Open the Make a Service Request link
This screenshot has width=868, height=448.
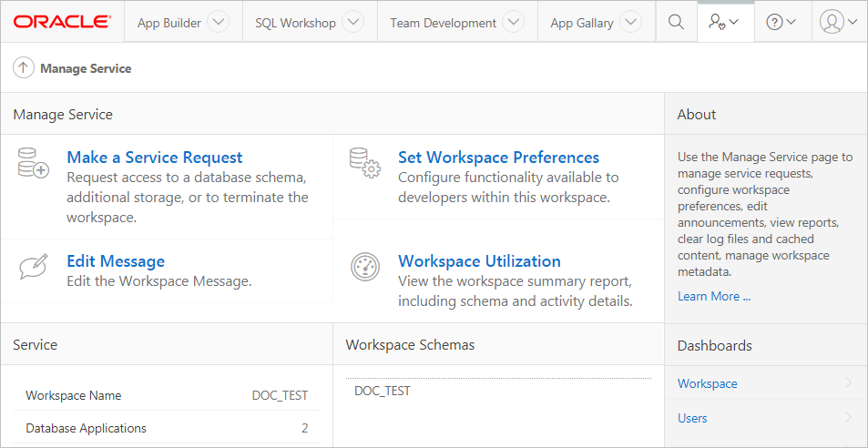point(155,158)
